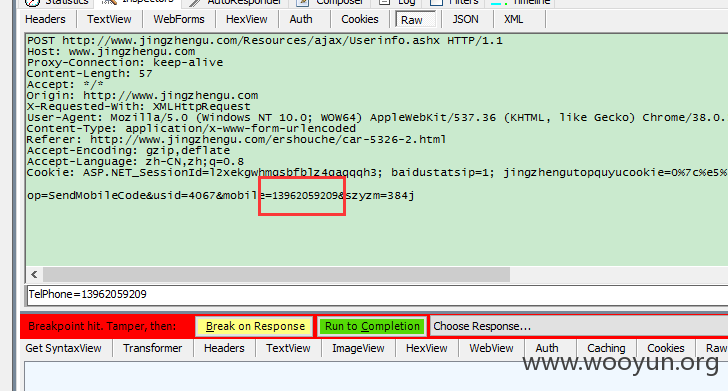Click the Break on Response button

coord(255,326)
